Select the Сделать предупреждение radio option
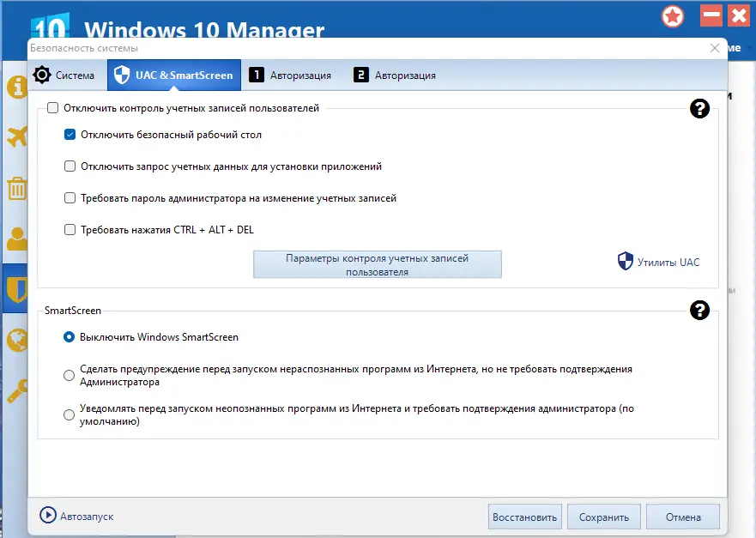This screenshot has height=538, width=756. (x=69, y=375)
